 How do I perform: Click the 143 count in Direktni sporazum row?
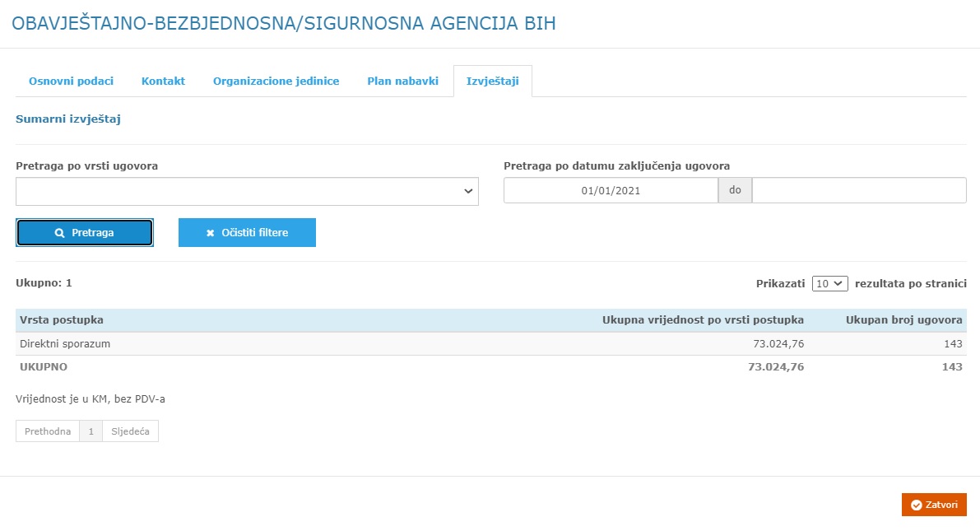click(x=953, y=343)
